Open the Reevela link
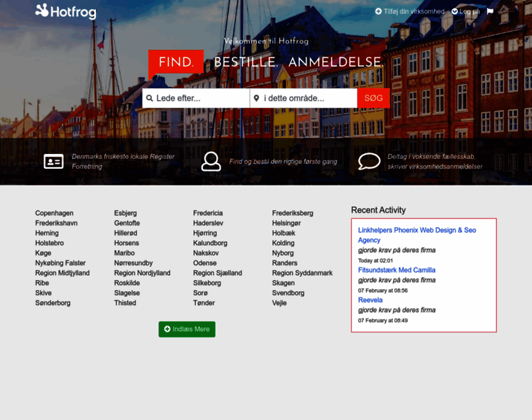Viewport: 532px width, 420px height. click(x=370, y=300)
